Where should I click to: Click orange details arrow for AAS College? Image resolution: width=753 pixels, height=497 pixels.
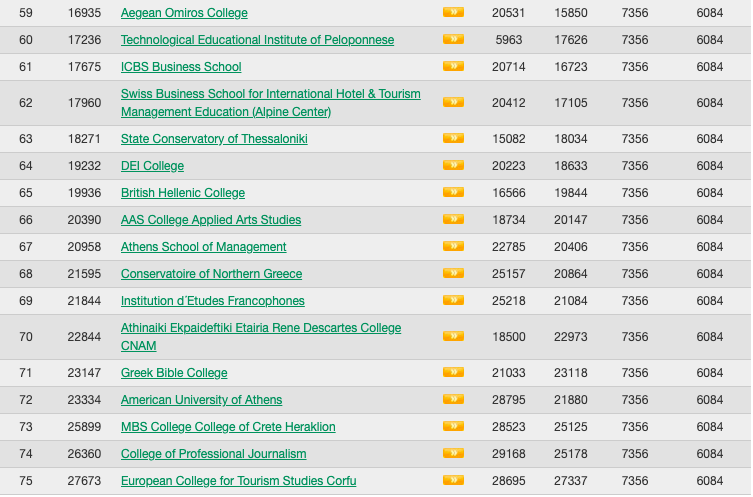click(x=453, y=218)
